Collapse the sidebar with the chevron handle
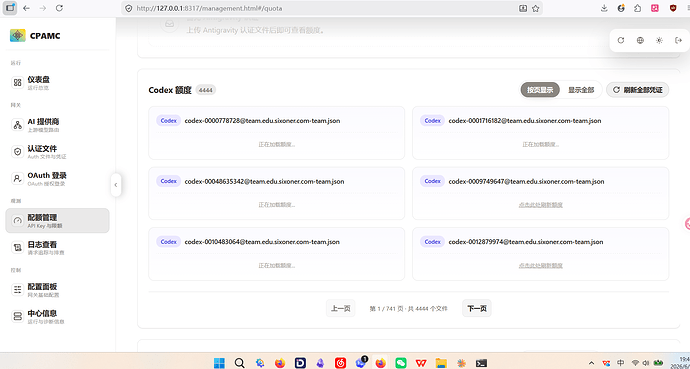The image size is (690, 369). coord(116,185)
